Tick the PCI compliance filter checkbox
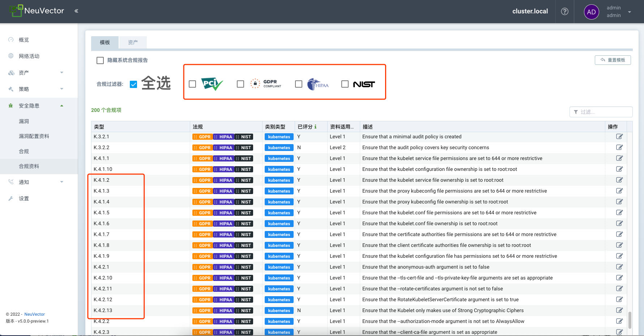Viewport: 644px width, 336px height. [192, 84]
